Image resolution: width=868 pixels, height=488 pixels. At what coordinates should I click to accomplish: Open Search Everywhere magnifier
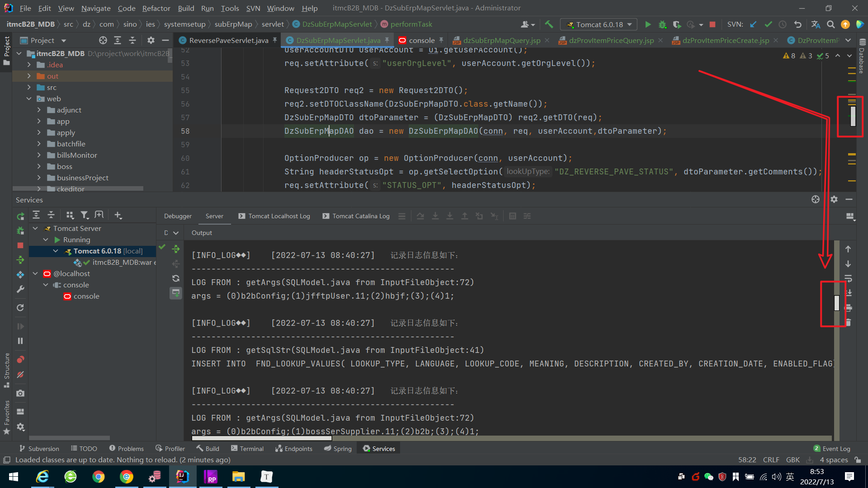[830, 24]
